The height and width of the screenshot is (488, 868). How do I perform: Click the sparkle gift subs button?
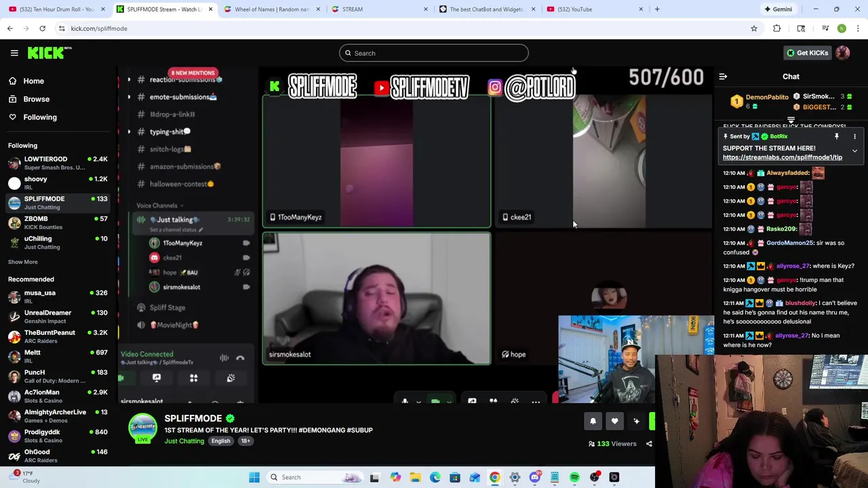(636, 422)
